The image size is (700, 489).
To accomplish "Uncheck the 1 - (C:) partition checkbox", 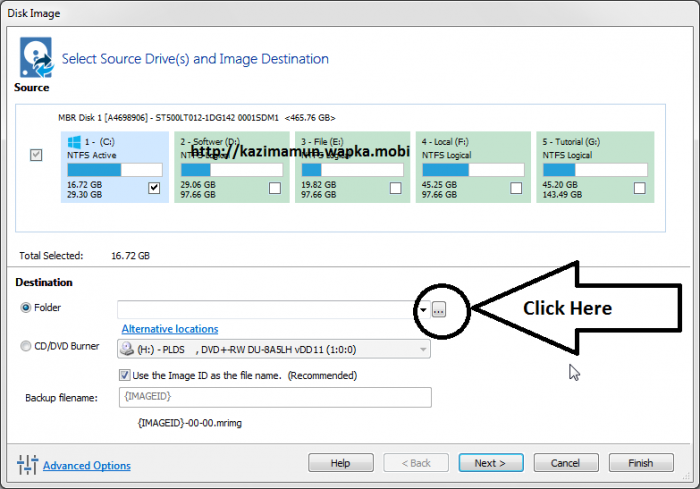I will click(x=154, y=188).
